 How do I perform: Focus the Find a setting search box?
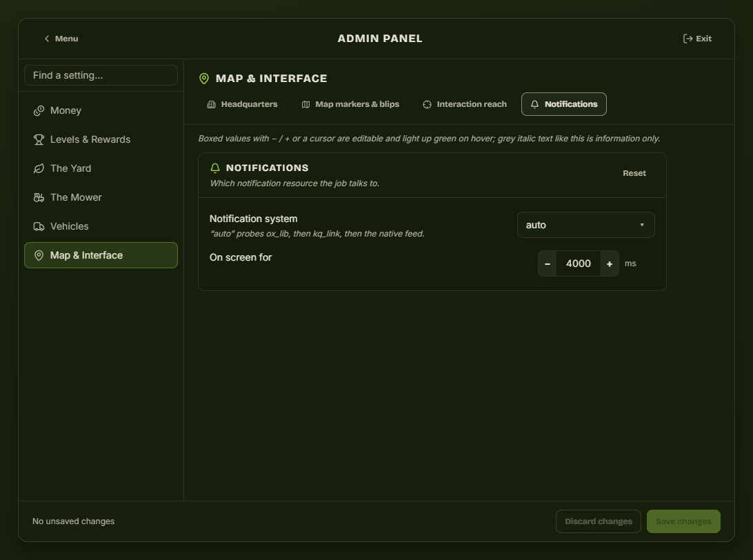(101, 75)
